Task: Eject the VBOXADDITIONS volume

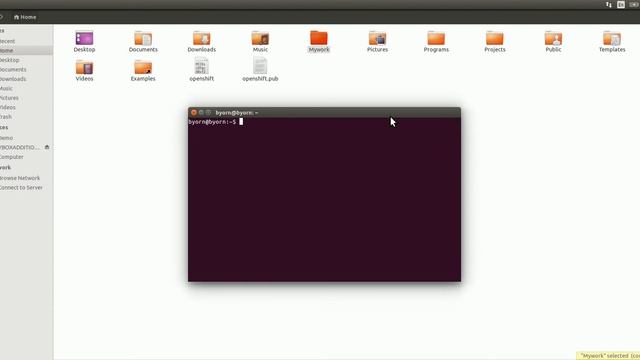Action: tap(47, 147)
